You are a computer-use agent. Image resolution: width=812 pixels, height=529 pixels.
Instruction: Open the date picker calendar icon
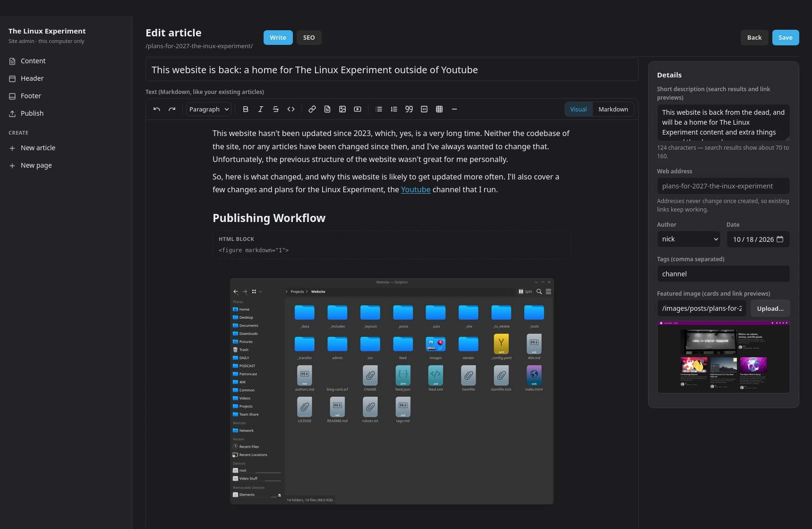(x=780, y=239)
